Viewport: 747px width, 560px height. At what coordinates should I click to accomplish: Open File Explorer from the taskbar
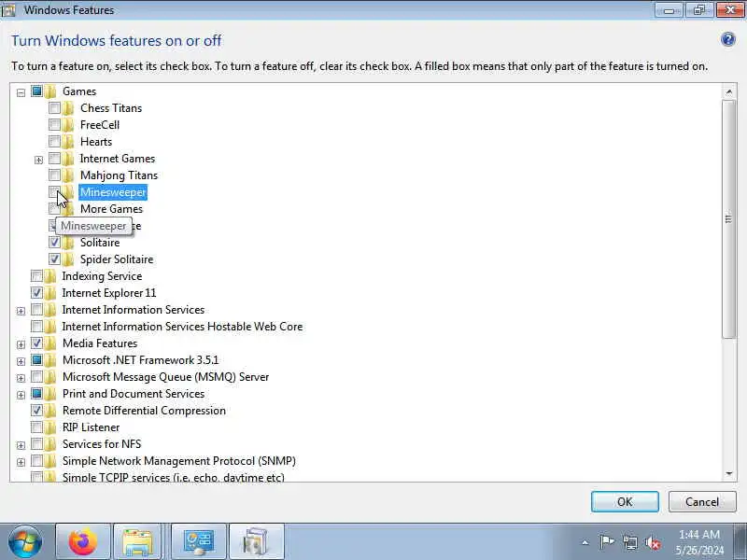click(x=137, y=541)
